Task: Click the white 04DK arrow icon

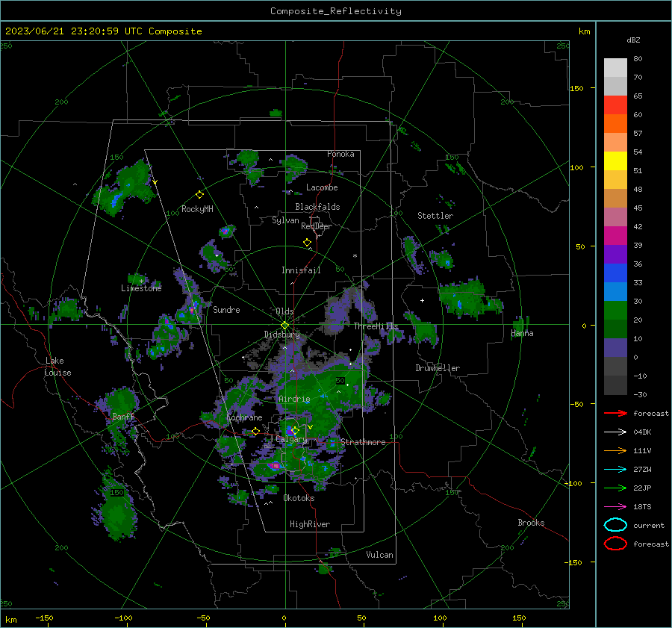Action: (x=615, y=432)
